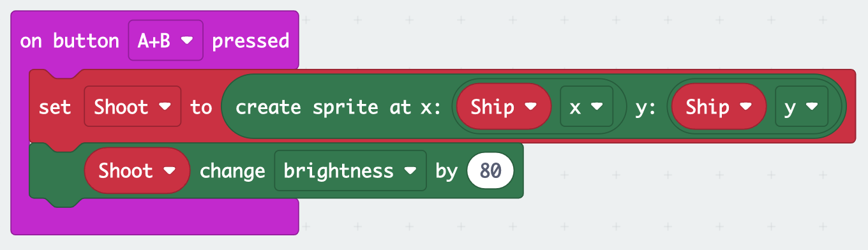Viewport: 868px width, 250px height.
Task: Click the 'y:' label in create sprite block
Action: coord(646,107)
